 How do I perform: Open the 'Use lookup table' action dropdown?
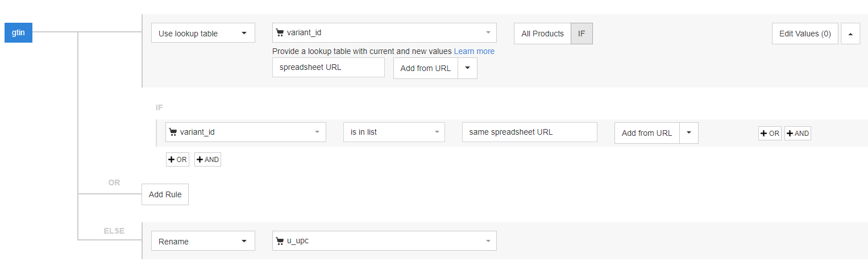point(203,34)
